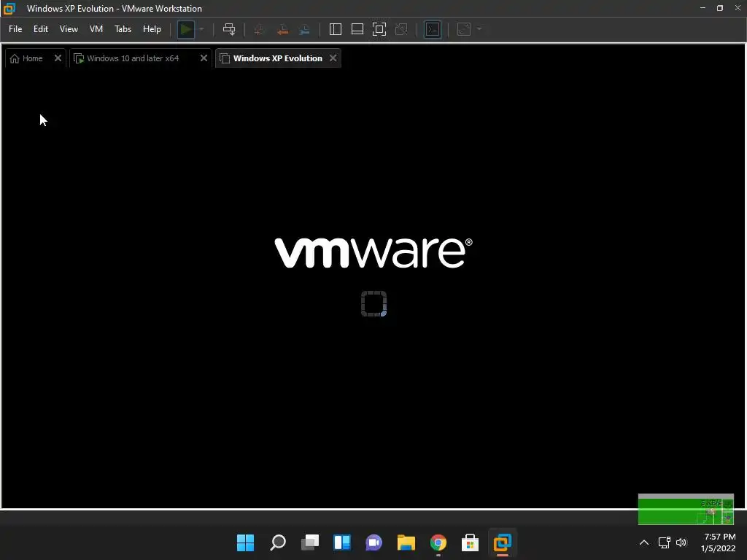747x560 pixels.
Task: Switch to Windows 10 and later x64 tab
Action: click(x=133, y=58)
